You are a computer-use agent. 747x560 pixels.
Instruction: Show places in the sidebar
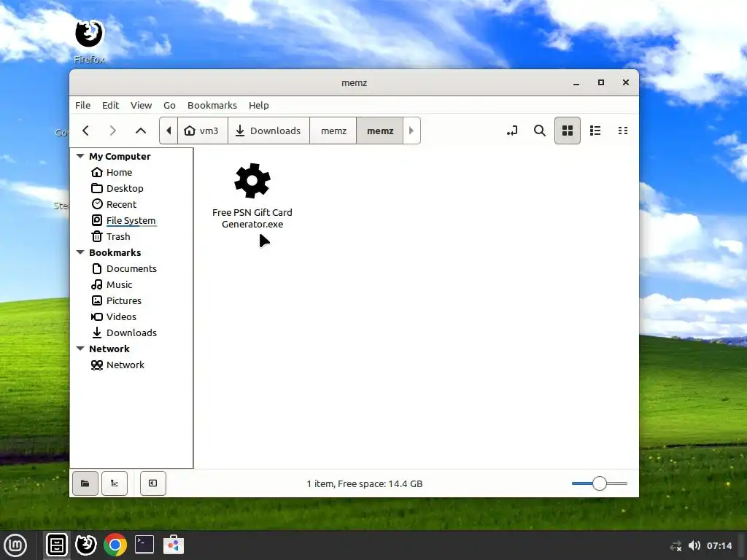coord(85,483)
